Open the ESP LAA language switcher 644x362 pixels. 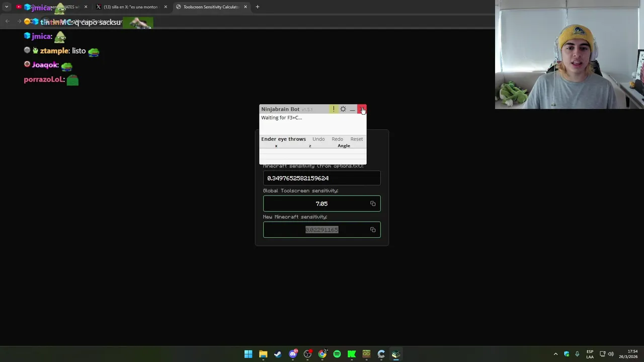pos(590,354)
